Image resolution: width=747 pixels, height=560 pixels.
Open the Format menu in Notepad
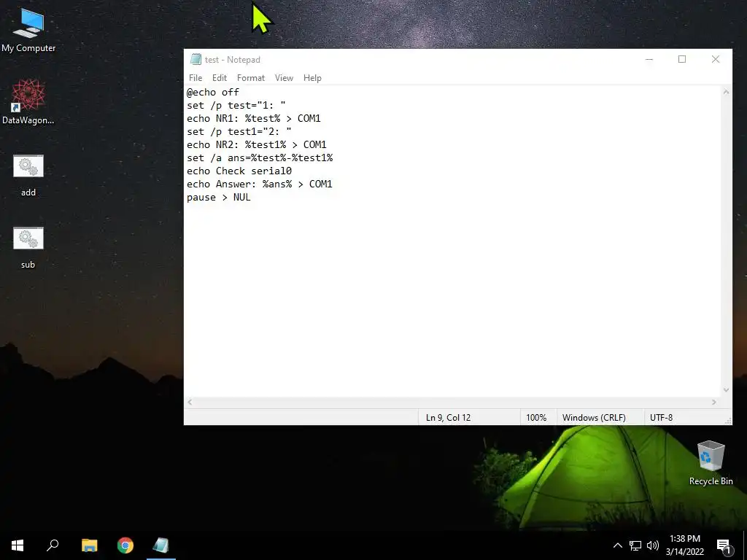pyautogui.click(x=251, y=77)
